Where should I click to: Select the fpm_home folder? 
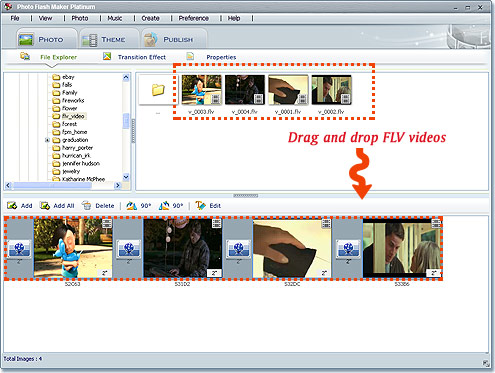coord(74,132)
